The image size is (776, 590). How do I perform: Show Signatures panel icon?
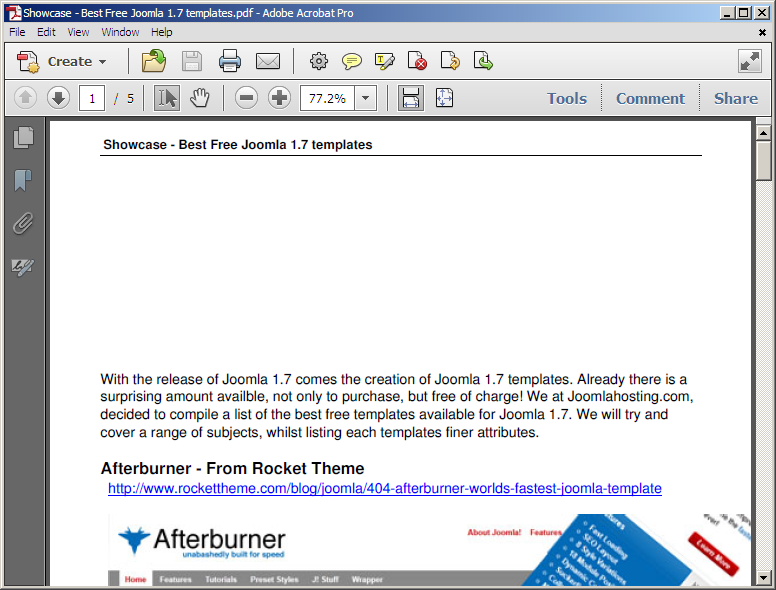(23, 267)
